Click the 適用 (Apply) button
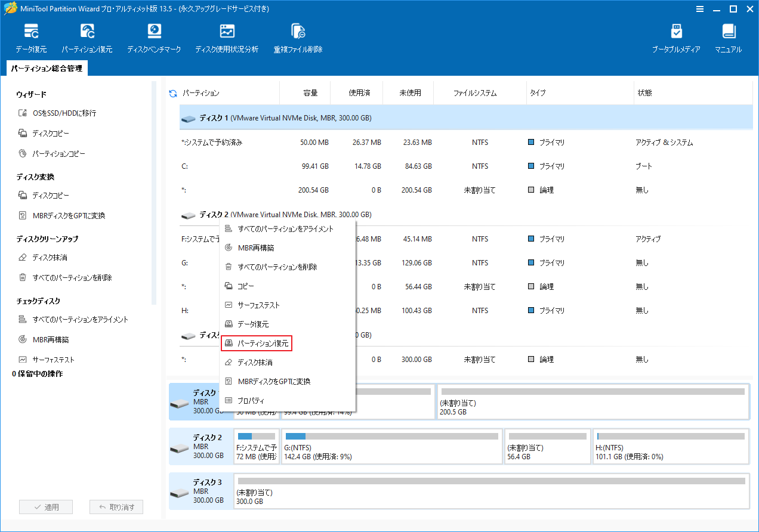 [46, 506]
